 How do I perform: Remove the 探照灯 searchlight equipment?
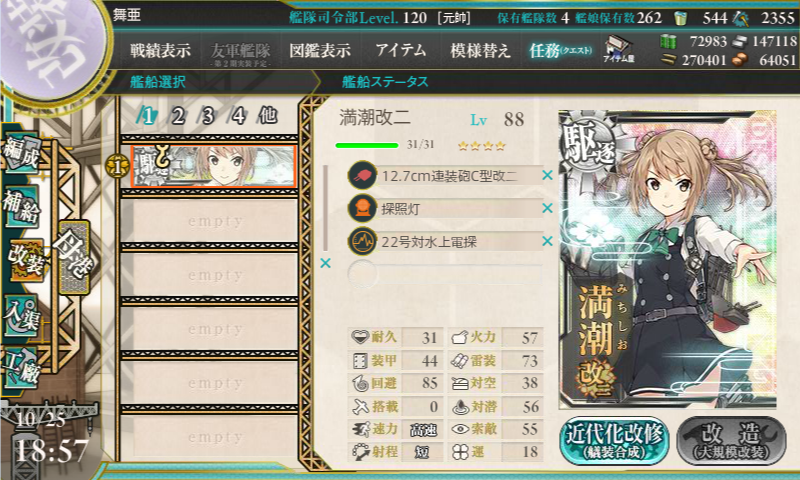[547, 208]
